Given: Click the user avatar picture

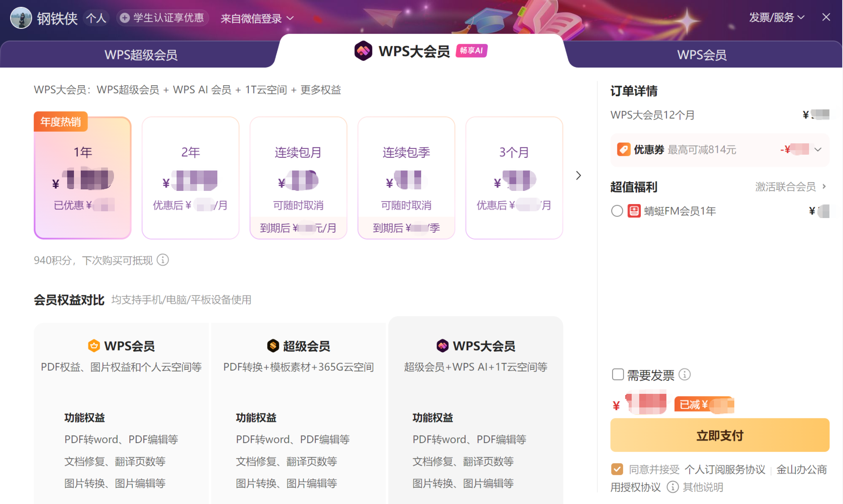Looking at the screenshot, I should tap(21, 18).
